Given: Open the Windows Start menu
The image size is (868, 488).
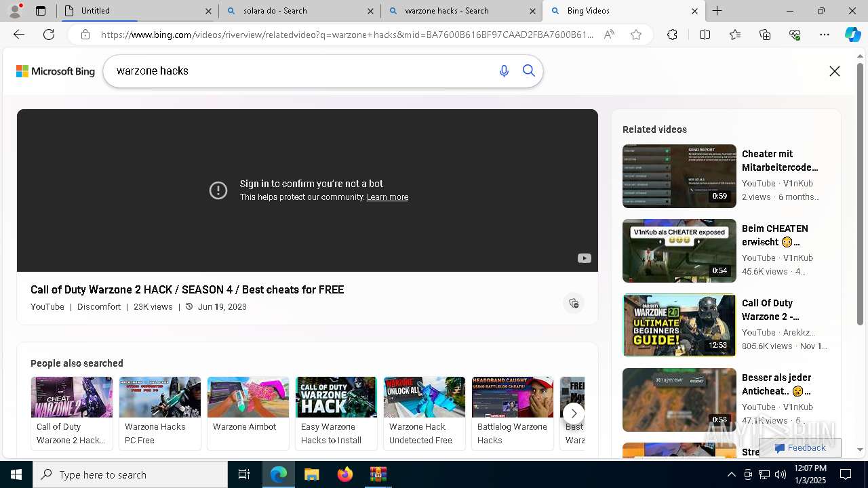Looking at the screenshot, I should tap(16, 474).
